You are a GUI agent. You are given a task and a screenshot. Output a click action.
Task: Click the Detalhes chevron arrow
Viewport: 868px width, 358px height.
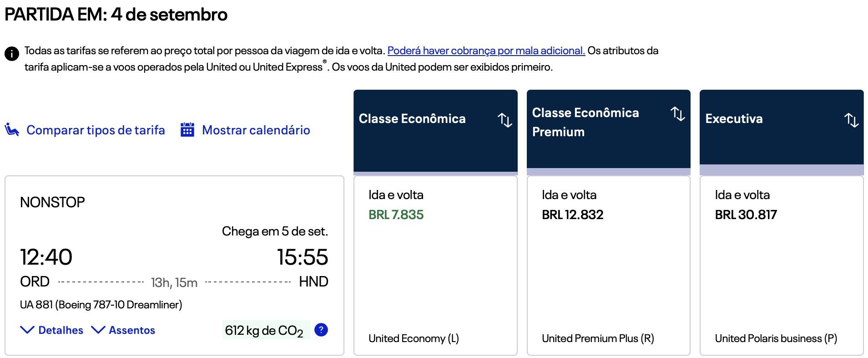point(27,330)
